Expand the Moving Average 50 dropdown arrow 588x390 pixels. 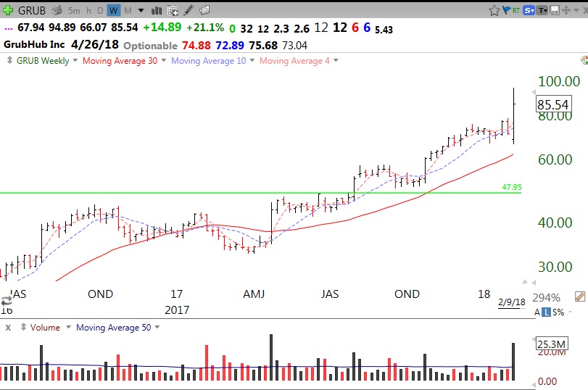click(x=157, y=327)
